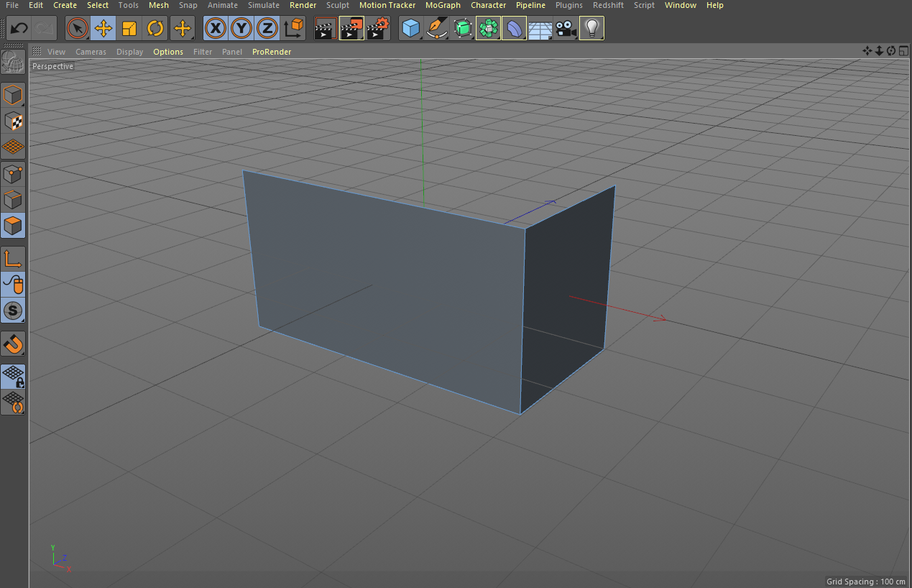Switch to Workplane mode
The width and height of the screenshot is (912, 588).
pyautogui.click(x=14, y=147)
